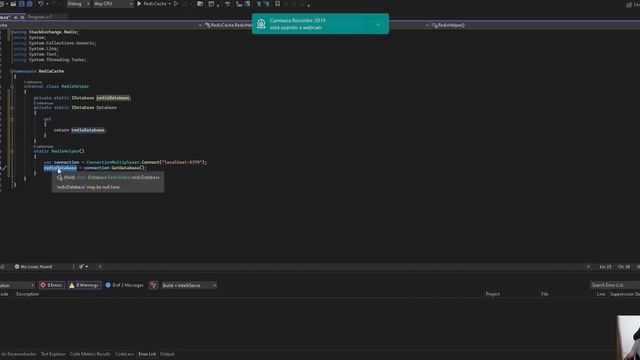Viewport: 640px width, 360px height.
Task: Sort by the File column header
Action: (544, 294)
